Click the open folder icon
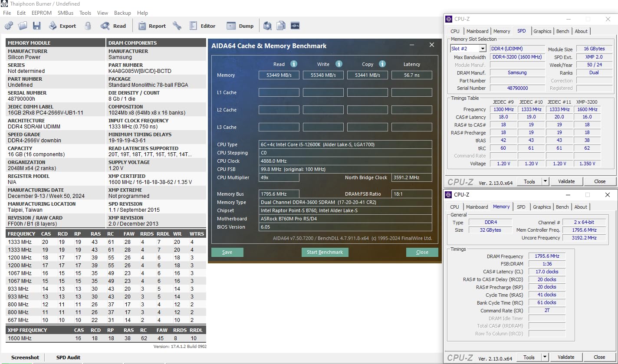 point(23,26)
